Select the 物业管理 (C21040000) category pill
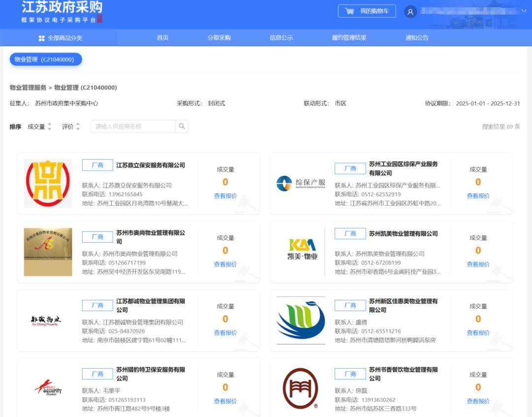532x417 pixels. click(x=46, y=60)
